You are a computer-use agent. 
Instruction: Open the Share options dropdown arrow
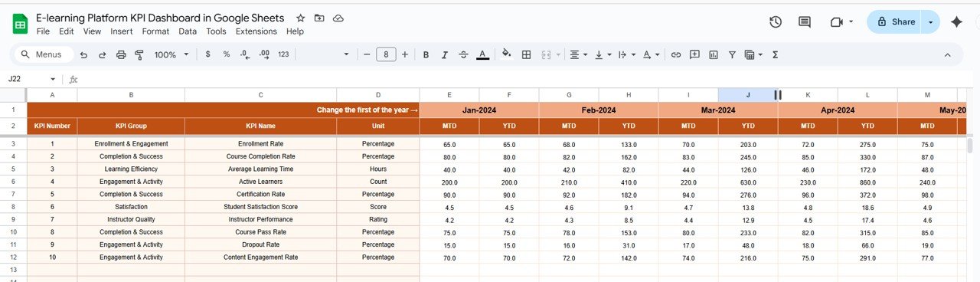pos(931,22)
